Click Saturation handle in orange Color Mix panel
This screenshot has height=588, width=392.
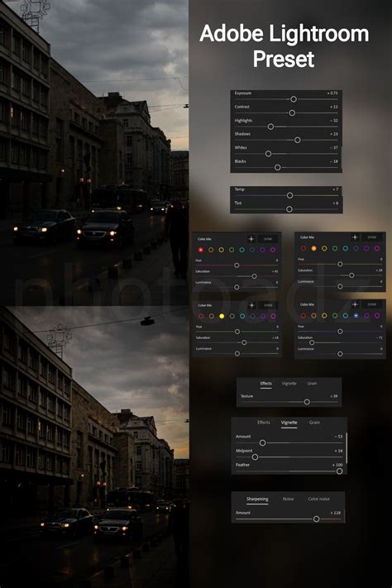351,275
